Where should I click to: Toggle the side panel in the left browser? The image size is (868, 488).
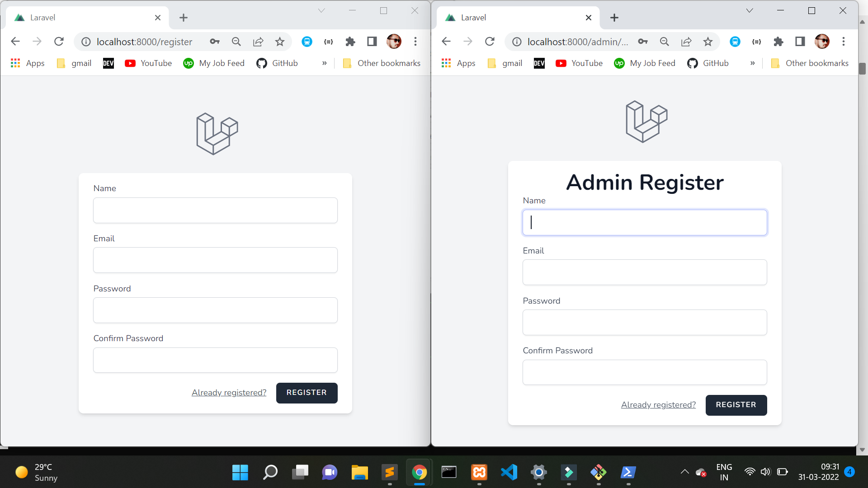pyautogui.click(x=372, y=42)
